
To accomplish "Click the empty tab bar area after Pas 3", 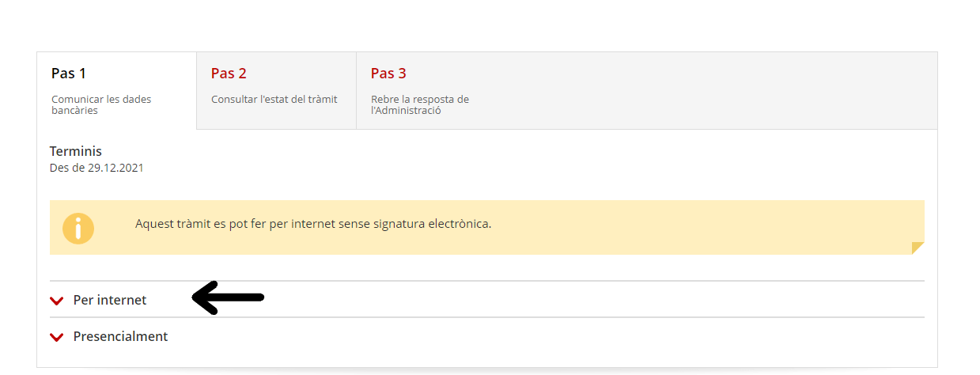I will point(712,90).
